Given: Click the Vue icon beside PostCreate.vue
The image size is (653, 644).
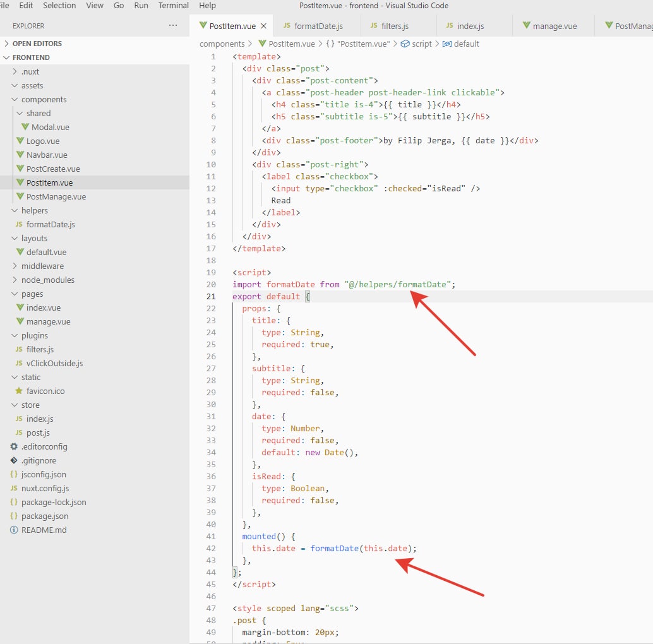Looking at the screenshot, I should tap(20, 169).
